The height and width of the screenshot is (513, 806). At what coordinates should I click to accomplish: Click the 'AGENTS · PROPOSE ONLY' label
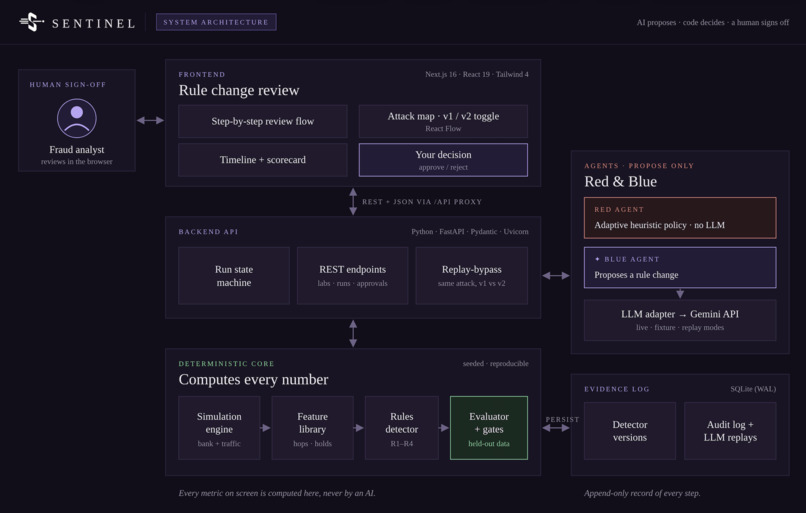[x=639, y=166]
